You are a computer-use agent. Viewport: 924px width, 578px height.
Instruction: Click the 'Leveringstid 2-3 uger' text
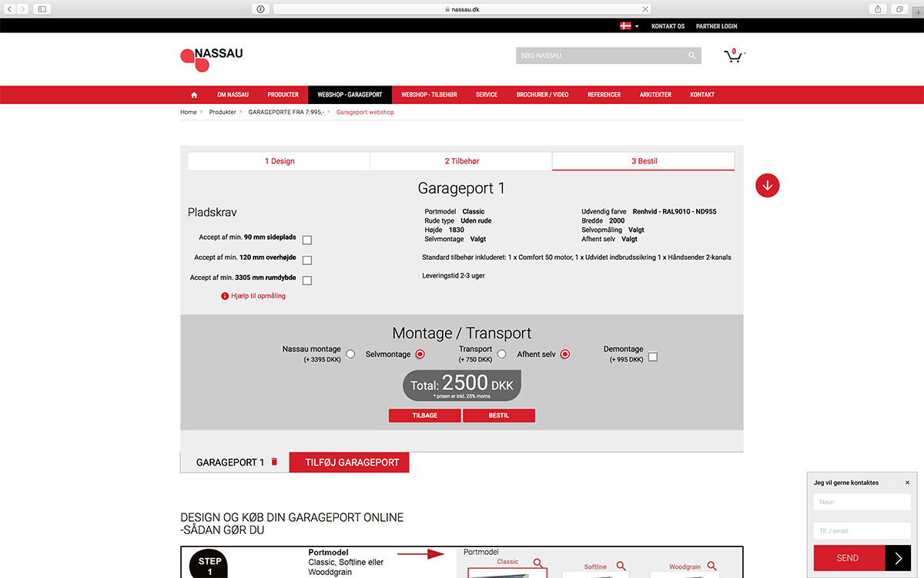click(454, 275)
